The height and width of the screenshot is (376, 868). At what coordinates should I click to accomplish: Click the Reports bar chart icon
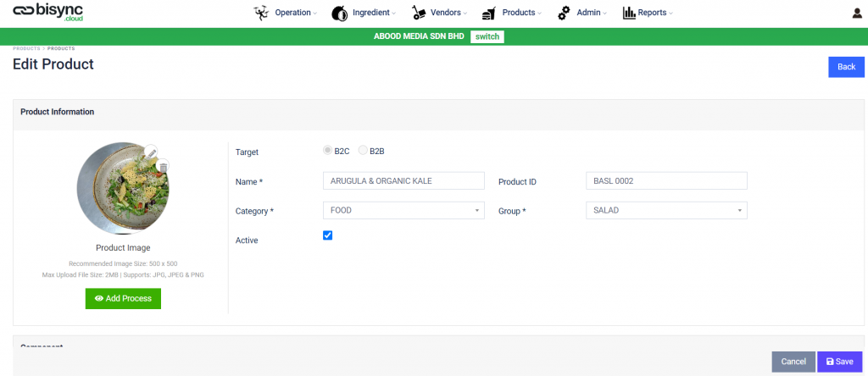(629, 13)
